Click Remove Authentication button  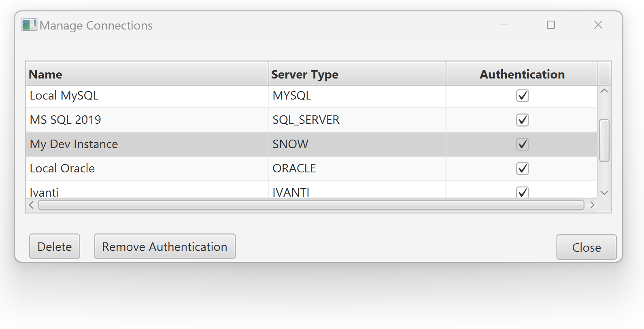(x=165, y=246)
